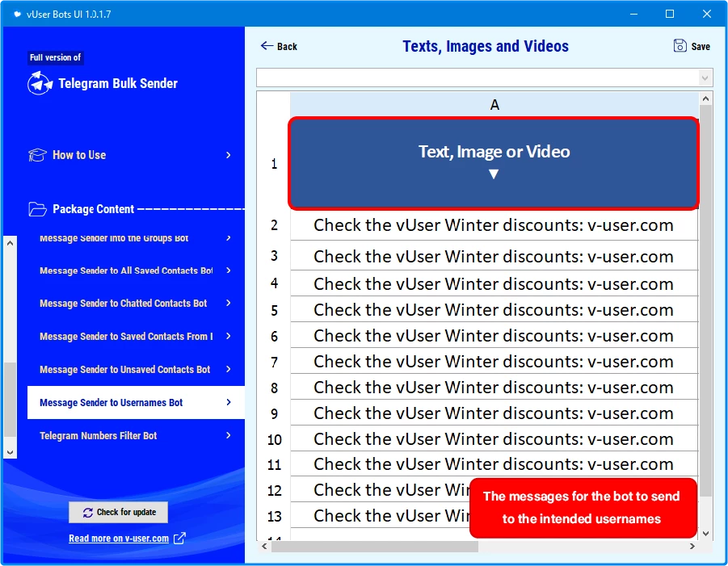
Task: Select the message cell in row 2
Action: tap(494, 225)
